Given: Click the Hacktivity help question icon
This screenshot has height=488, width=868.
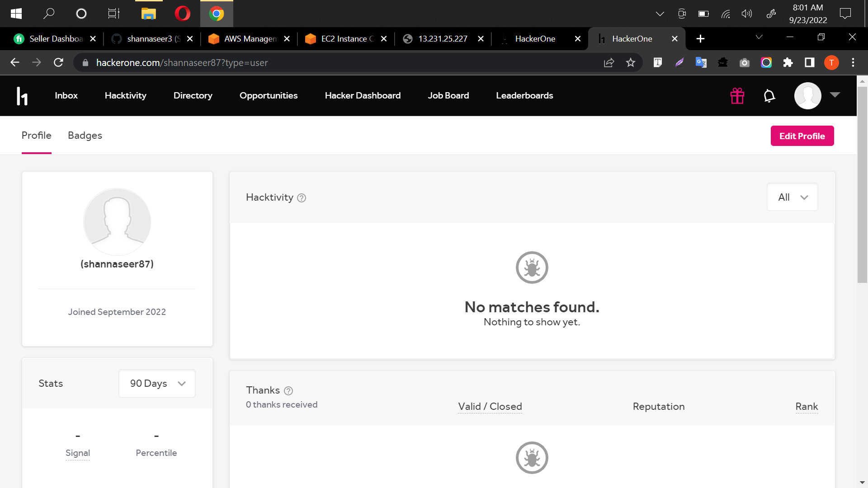Looking at the screenshot, I should pyautogui.click(x=302, y=198).
